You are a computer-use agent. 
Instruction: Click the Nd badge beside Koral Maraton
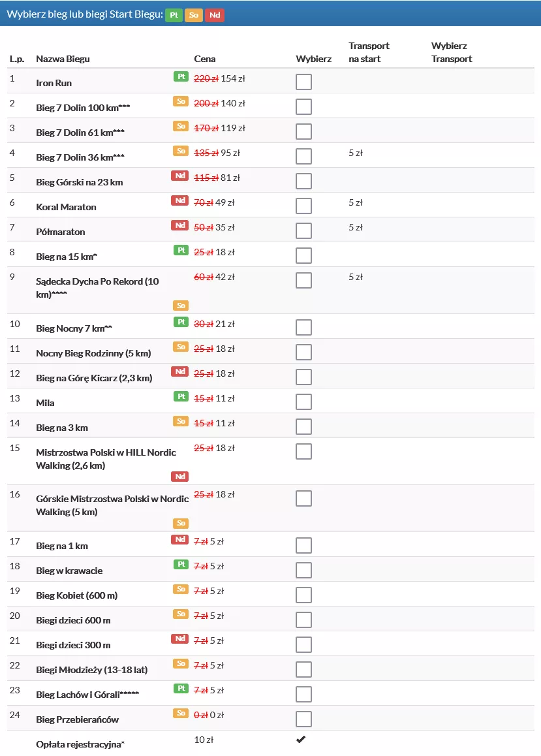tap(179, 200)
